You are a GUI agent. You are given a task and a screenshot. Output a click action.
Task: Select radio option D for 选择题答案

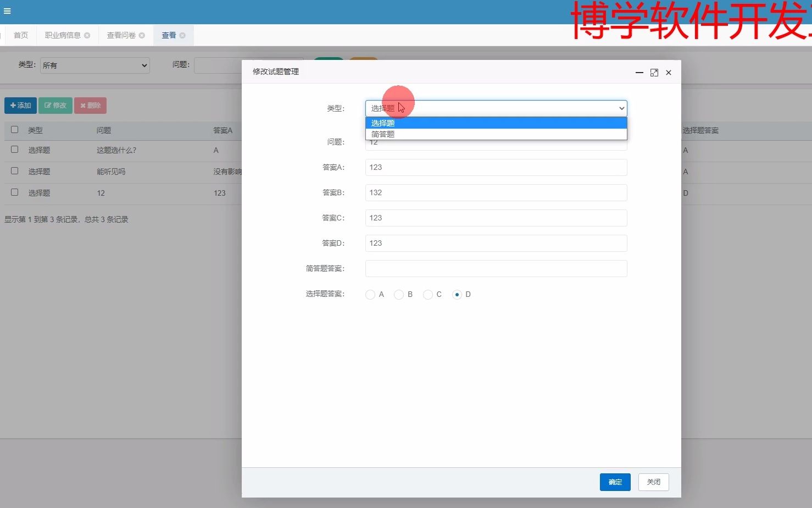tap(457, 295)
